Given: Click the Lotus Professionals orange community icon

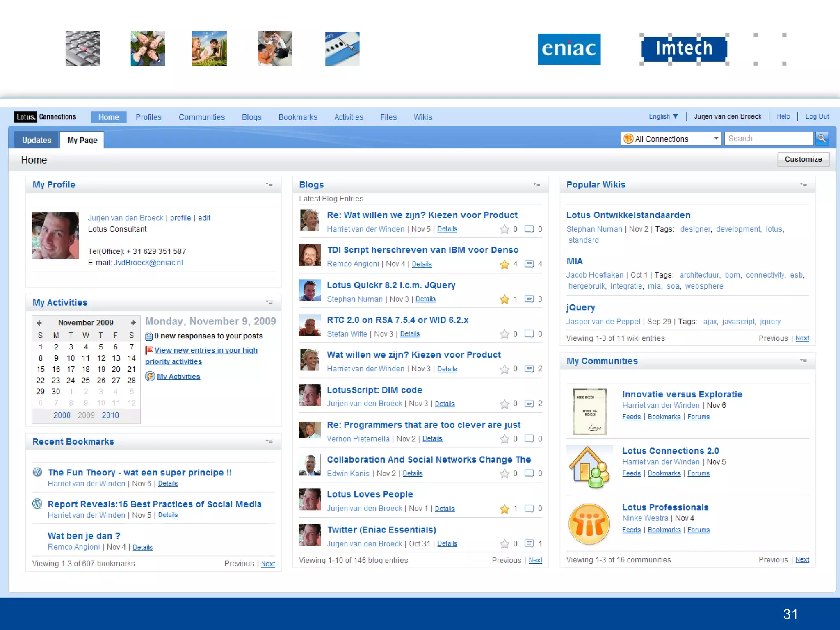Looking at the screenshot, I should [589, 524].
